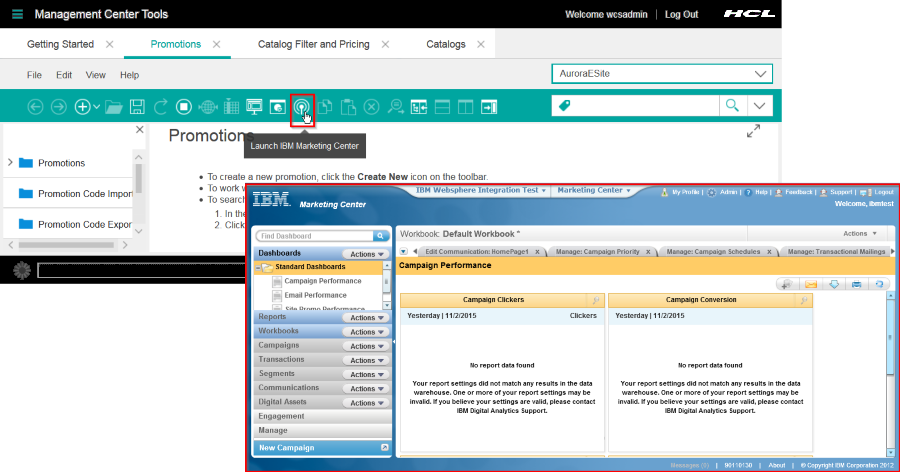Switch to the Getting Started tab
Viewport: 900px width, 472px height.
point(60,44)
